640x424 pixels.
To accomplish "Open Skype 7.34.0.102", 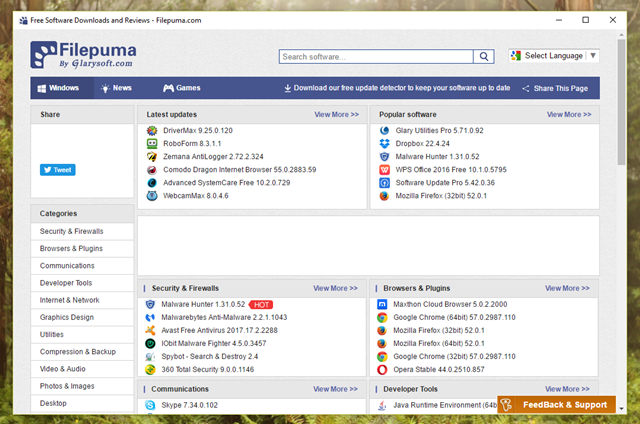I will 189,405.
